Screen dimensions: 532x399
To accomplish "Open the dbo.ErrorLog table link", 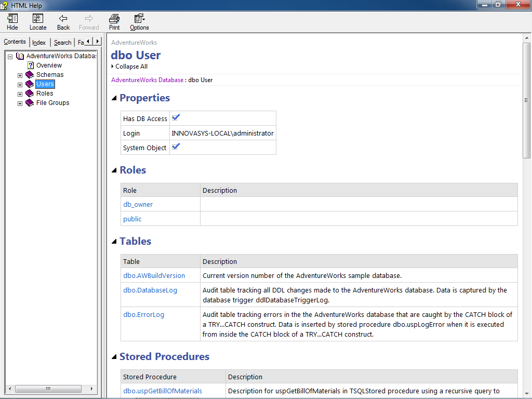I will tap(143, 315).
